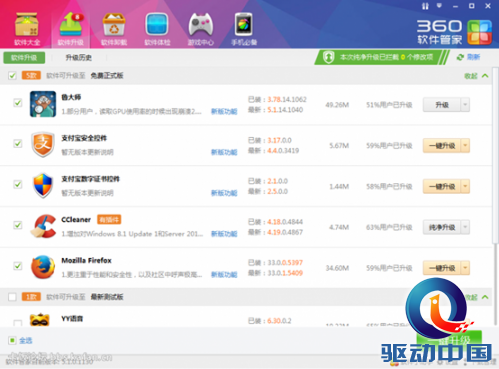Click the 1款 count badge
Viewport: 499px width, 369px height.
click(x=31, y=297)
